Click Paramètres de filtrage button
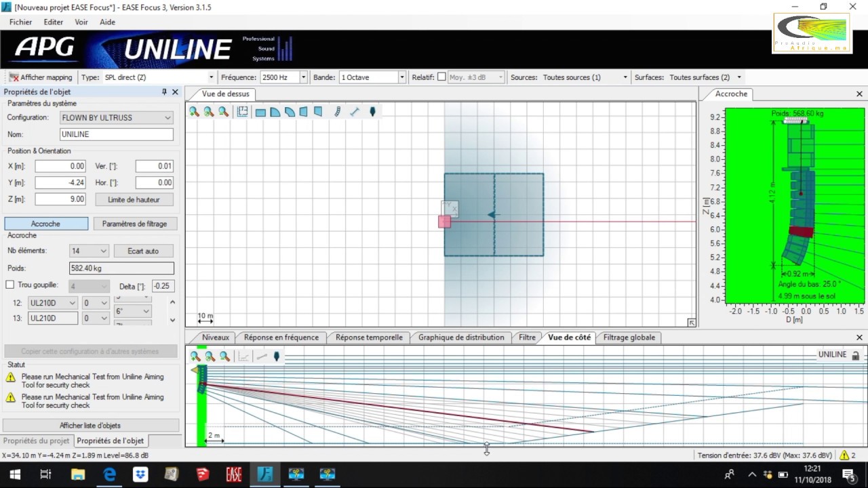 coord(134,224)
